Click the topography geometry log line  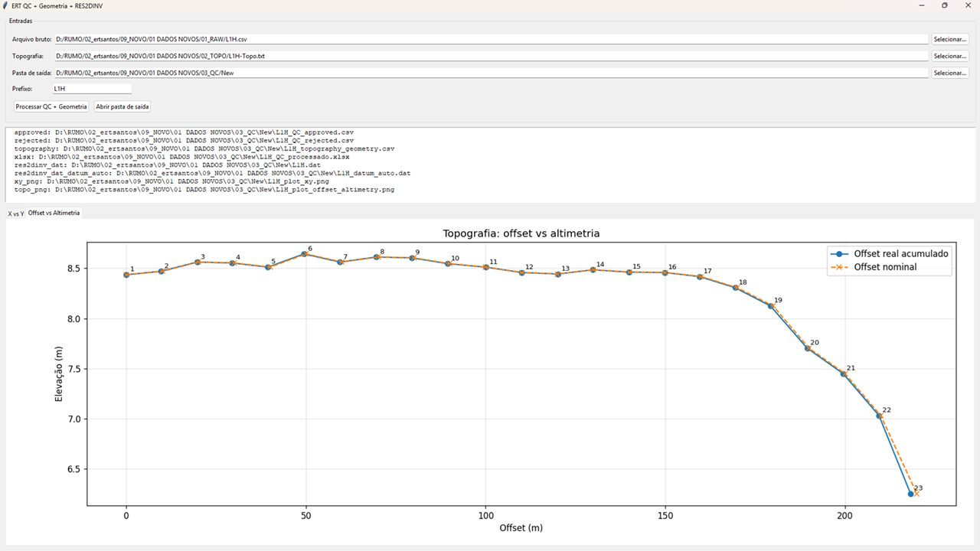coord(204,148)
